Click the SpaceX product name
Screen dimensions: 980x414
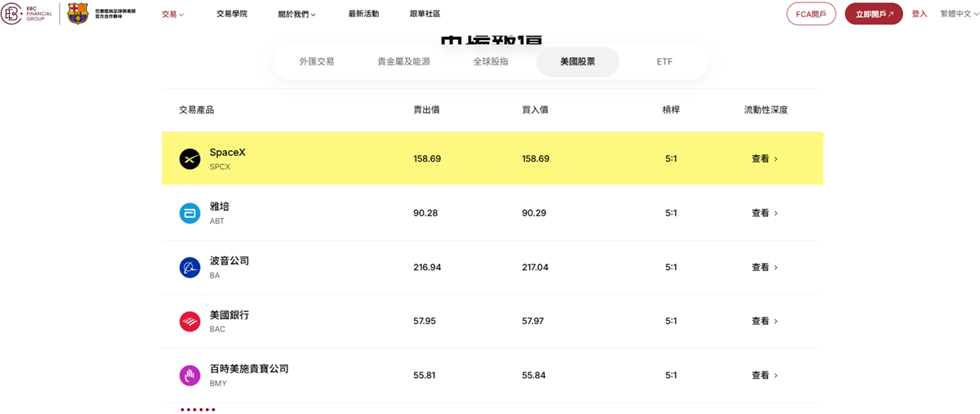(227, 153)
